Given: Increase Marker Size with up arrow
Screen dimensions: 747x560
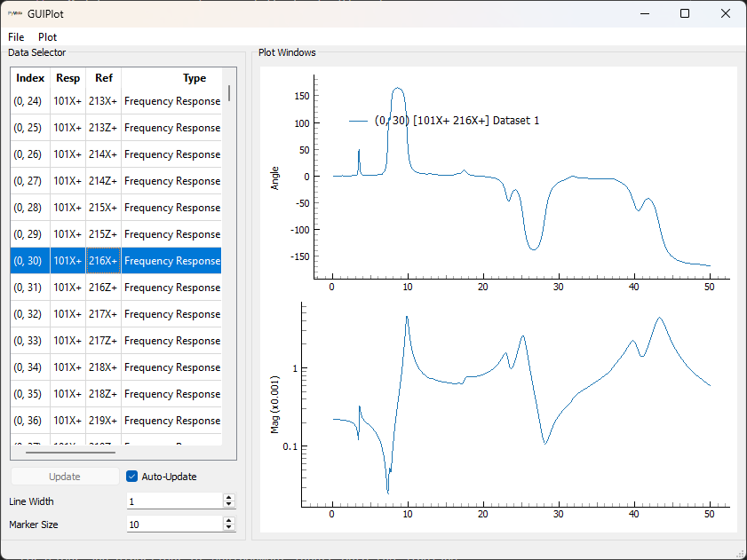Looking at the screenshot, I should click(x=228, y=521).
